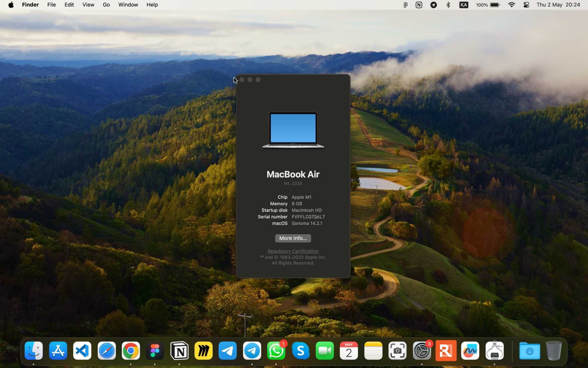The height and width of the screenshot is (368, 588).
Task: Open the Go menu
Action: [x=106, y=5]
